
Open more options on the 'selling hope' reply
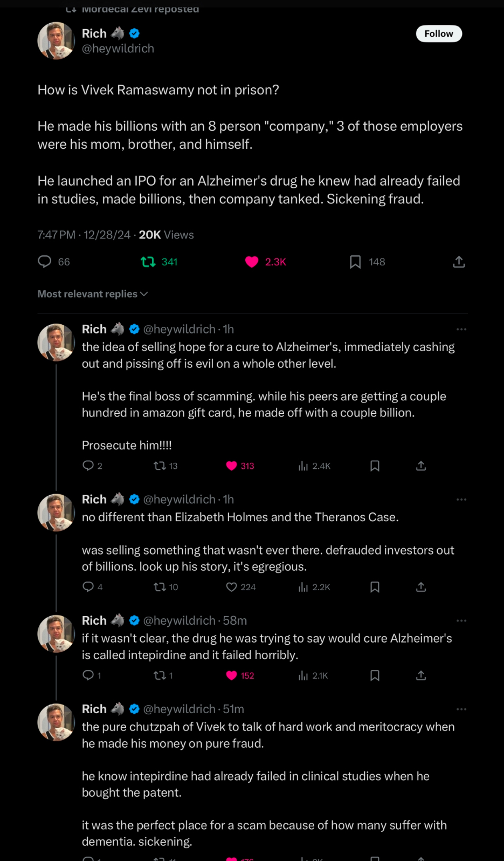click(x=461, y=329)
